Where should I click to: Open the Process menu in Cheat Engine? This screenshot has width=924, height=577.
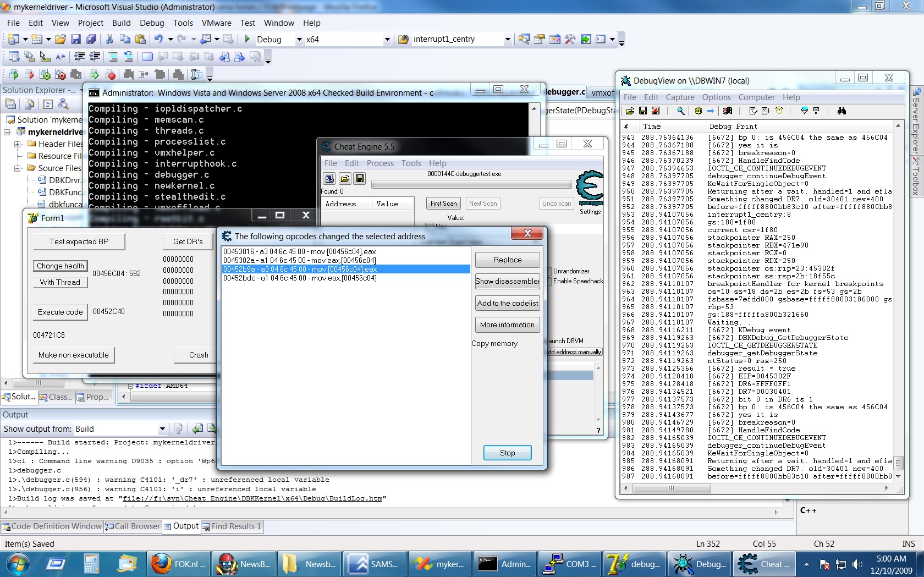pos(380,163)
